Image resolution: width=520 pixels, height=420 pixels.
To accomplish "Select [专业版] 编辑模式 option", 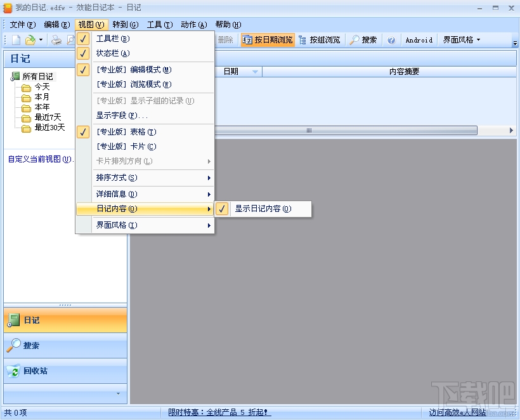I will [x=145, y=70].
